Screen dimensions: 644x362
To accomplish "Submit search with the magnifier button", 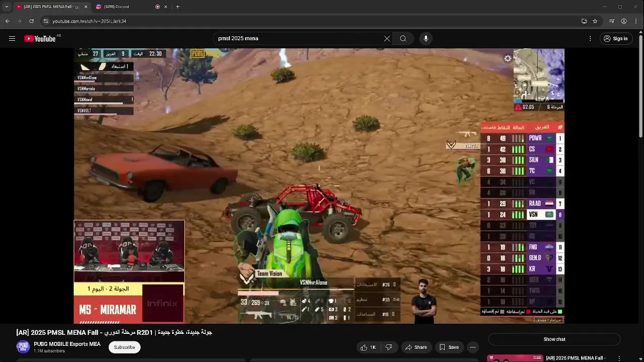I will point(403,39).
